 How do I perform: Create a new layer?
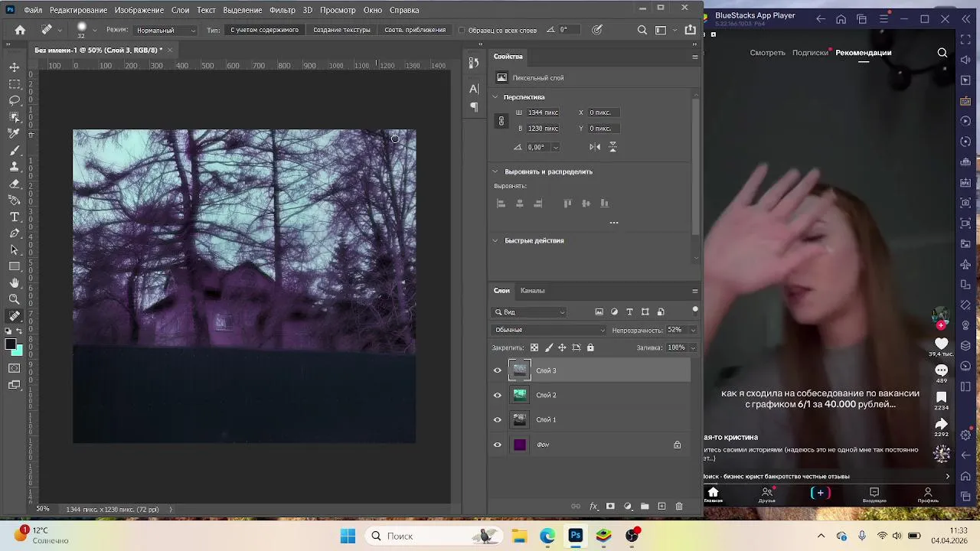[661, 507]
